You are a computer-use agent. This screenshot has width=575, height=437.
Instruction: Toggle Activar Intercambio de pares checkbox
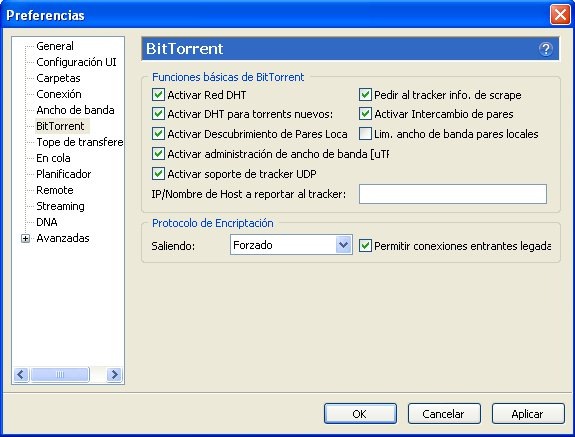click(365, 114)
